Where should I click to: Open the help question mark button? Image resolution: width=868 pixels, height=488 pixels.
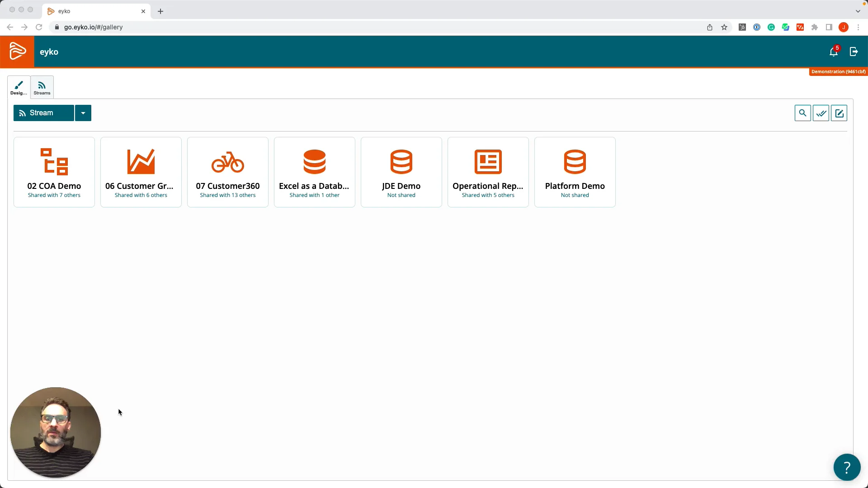[x=847, y=467]
